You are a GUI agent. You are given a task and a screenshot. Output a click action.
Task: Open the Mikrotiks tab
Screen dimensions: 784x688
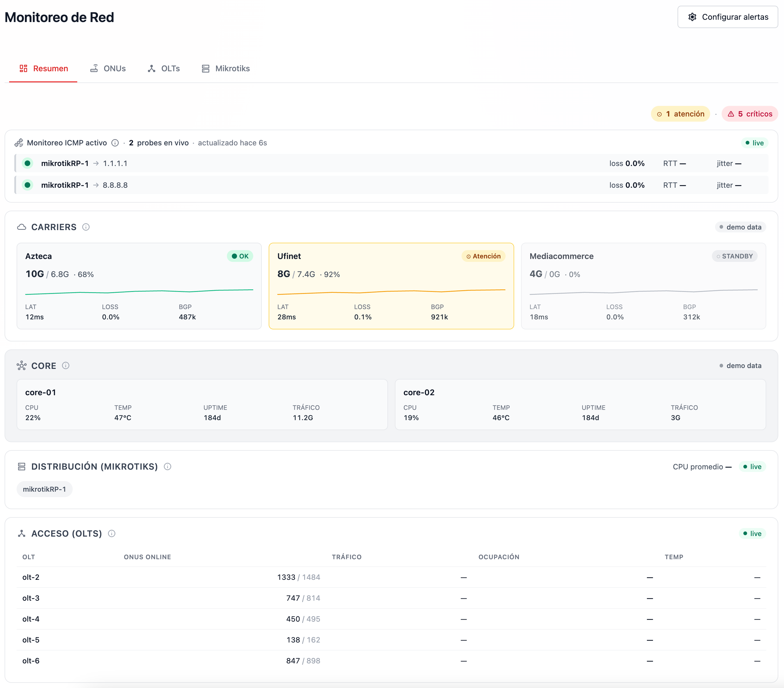click(225, 68)
